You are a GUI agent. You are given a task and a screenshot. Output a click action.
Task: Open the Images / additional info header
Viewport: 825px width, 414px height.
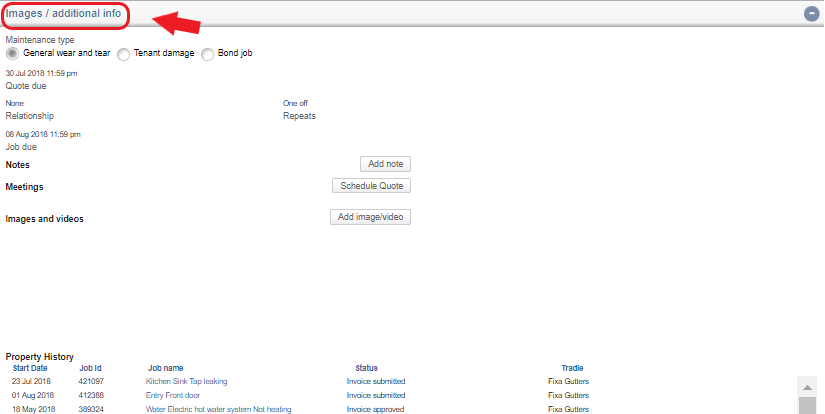tap(63, 14)
